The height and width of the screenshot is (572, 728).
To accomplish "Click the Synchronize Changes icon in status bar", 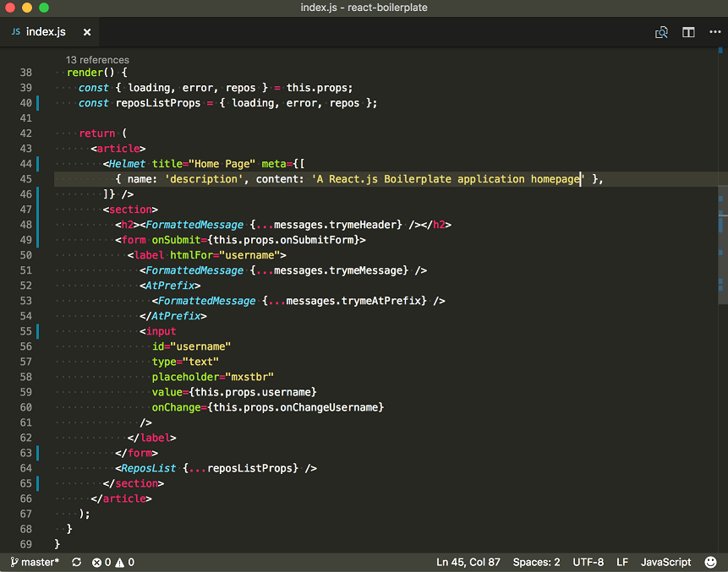I will (75, 562).
